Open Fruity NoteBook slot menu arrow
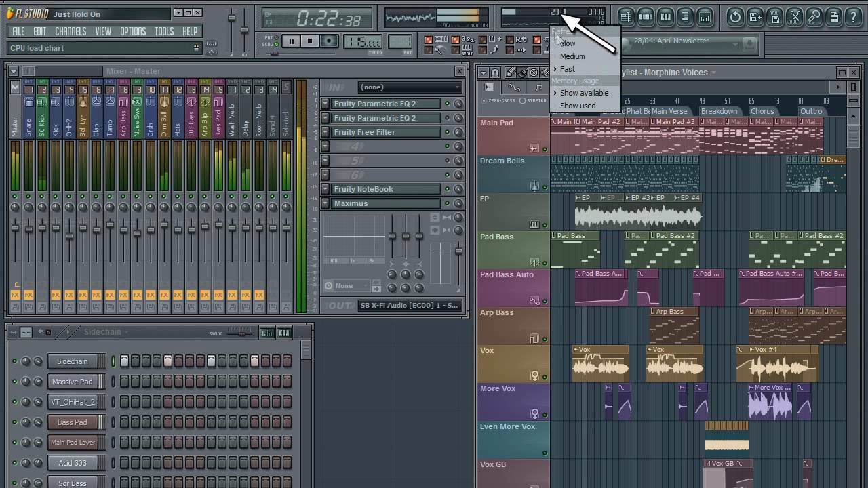Viewport: 868px width, 488px height. pos(325,189)
